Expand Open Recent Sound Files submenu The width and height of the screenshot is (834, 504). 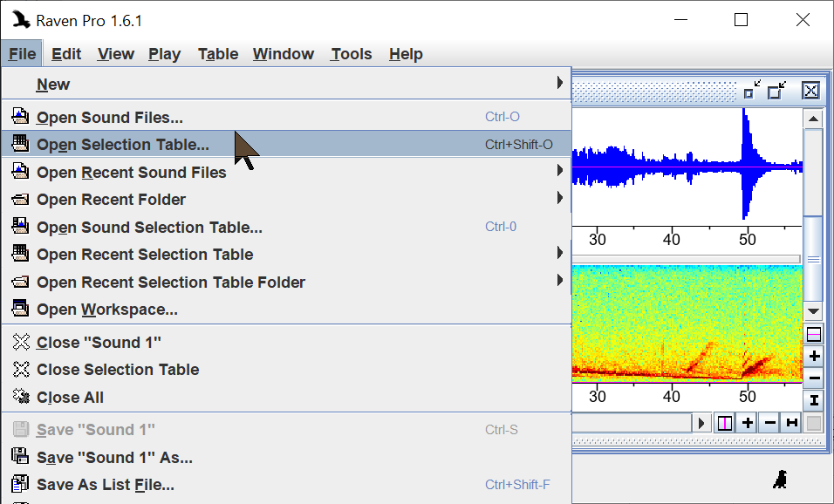click(x=286, y=172)
